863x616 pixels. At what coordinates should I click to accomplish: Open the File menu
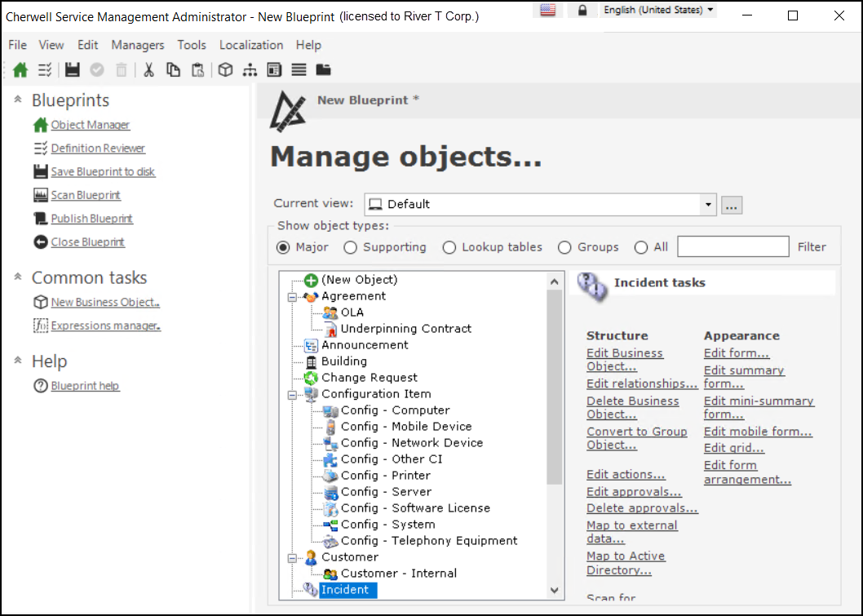(18, 45)
